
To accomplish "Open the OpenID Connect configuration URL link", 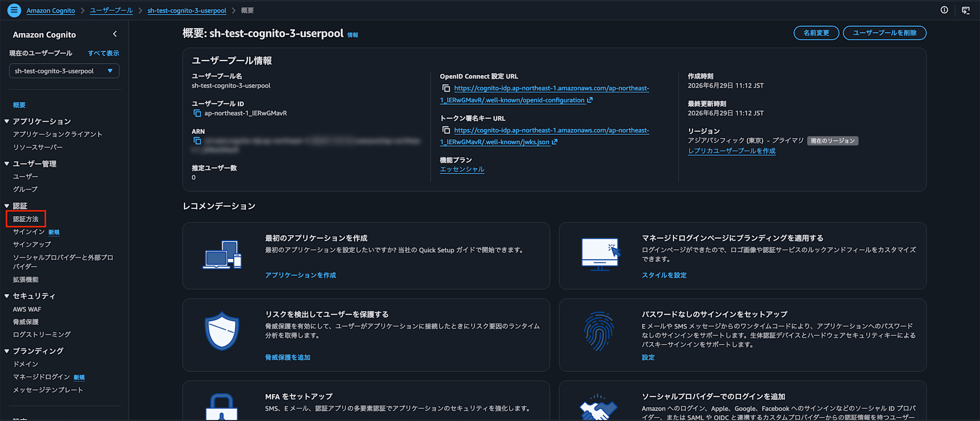I will 545,94.
